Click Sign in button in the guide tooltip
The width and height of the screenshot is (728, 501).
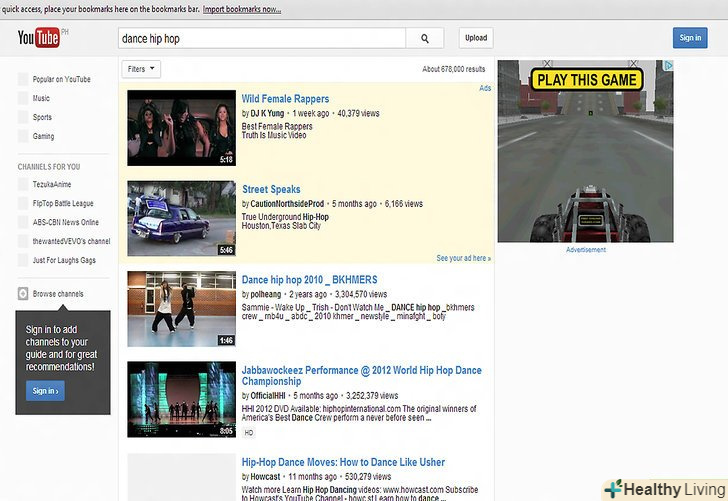(45, 391)
